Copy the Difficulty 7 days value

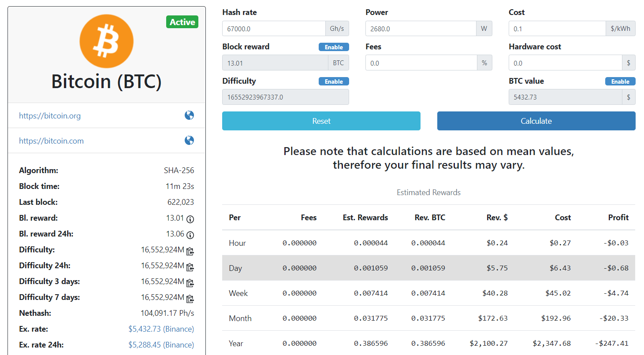tap(190, 298)
